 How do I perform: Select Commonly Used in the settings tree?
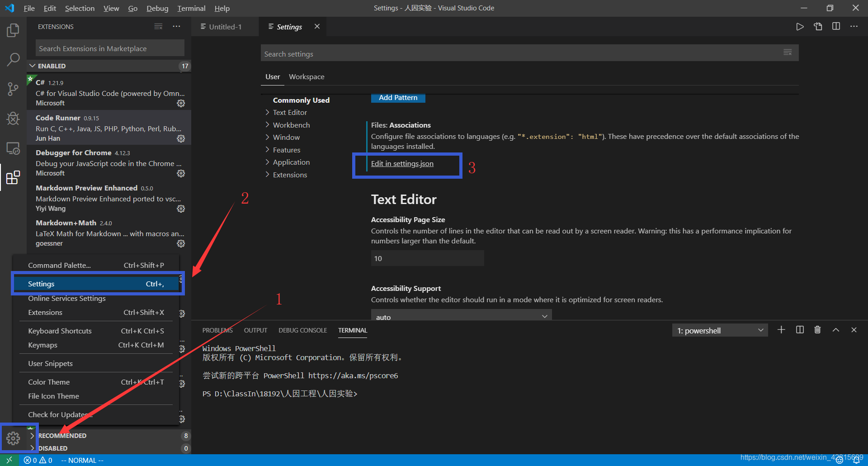(301, 100)
